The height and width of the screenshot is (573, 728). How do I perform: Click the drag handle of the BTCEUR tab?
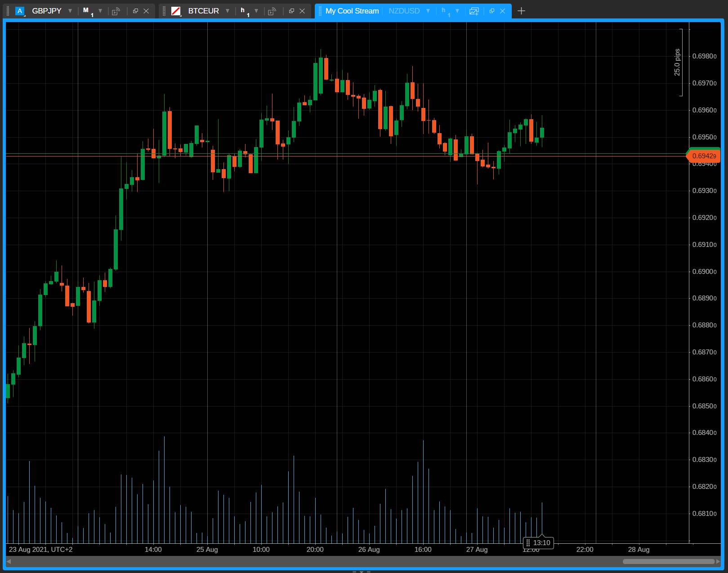[x=164, y=11]
